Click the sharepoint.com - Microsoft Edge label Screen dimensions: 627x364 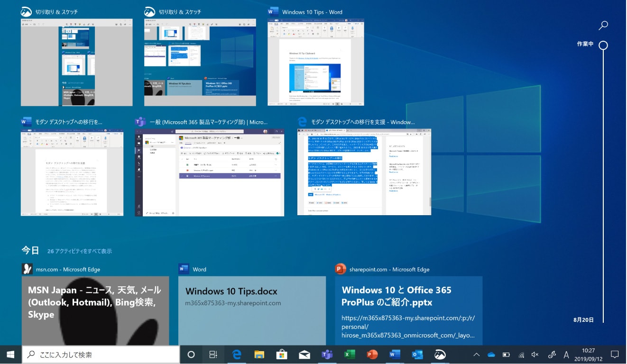tap(389, 269)
